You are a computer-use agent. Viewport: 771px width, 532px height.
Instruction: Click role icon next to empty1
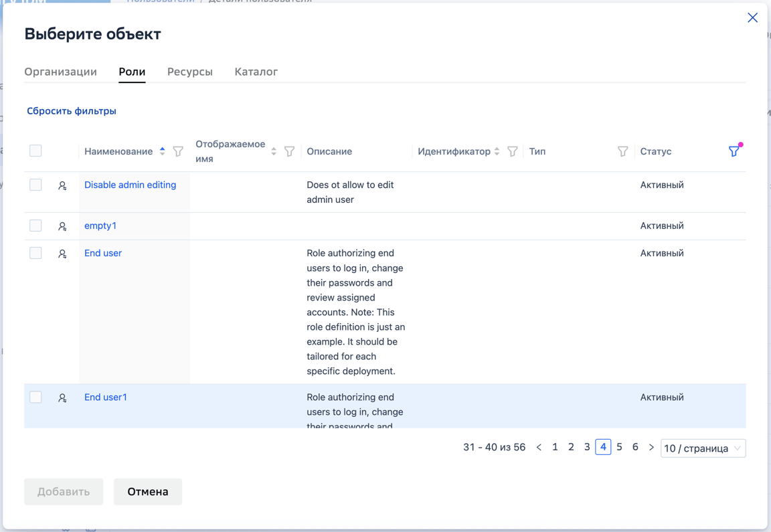tap(62, 226)
